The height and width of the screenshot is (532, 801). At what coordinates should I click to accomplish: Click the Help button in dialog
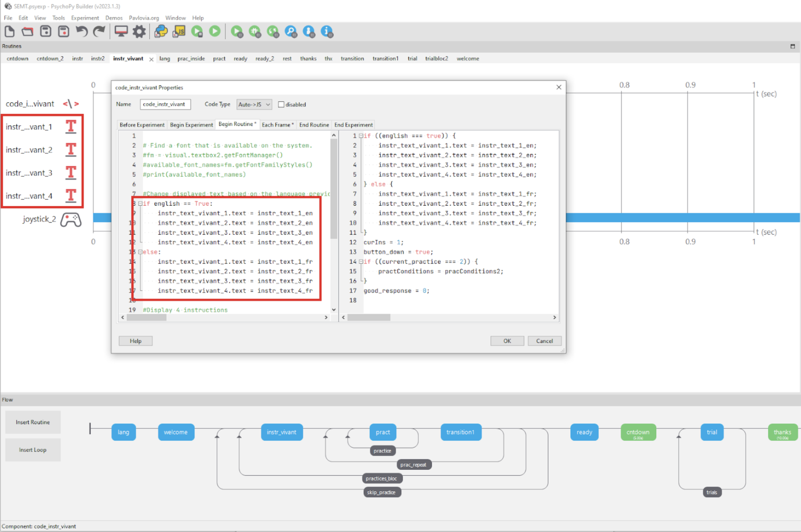tap(135, 340)
